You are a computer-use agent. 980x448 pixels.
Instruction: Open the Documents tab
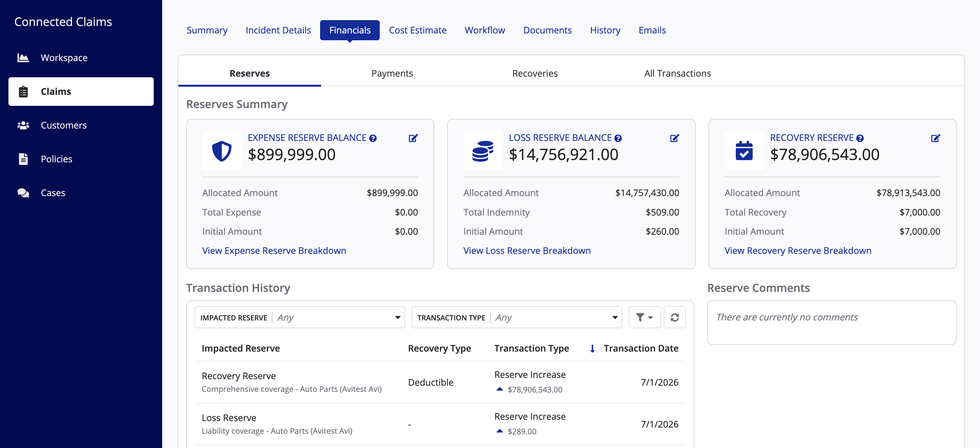(x=547, y=30)
